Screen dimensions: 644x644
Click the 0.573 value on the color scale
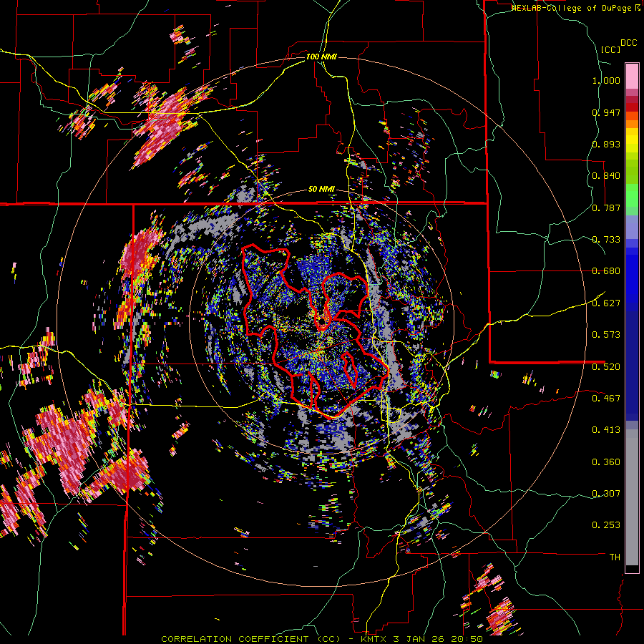[x=606, y=335]
